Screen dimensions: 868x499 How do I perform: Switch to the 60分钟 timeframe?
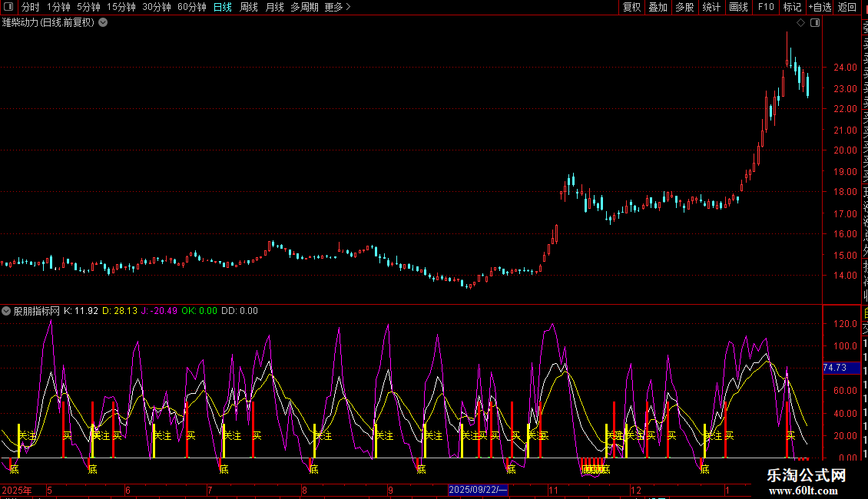(191, 7)
